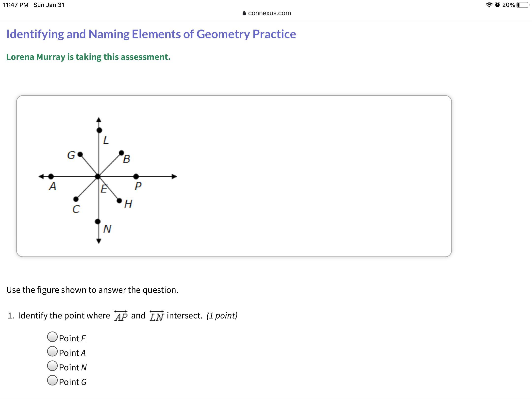532x399 pixels.
Task: Click point N dot on the vertical line
Action: click(98, 222)
